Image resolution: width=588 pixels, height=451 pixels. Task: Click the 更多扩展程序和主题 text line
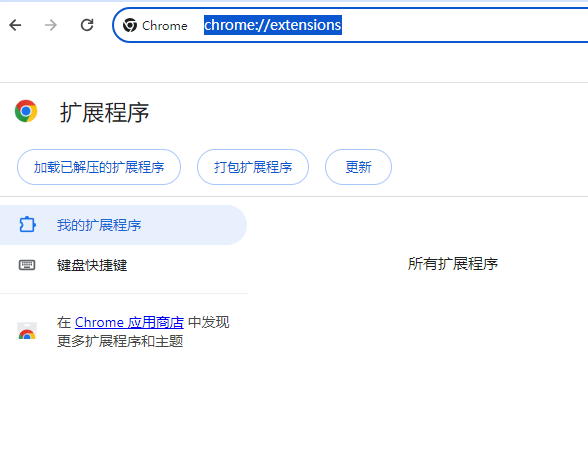pos(120,341)
